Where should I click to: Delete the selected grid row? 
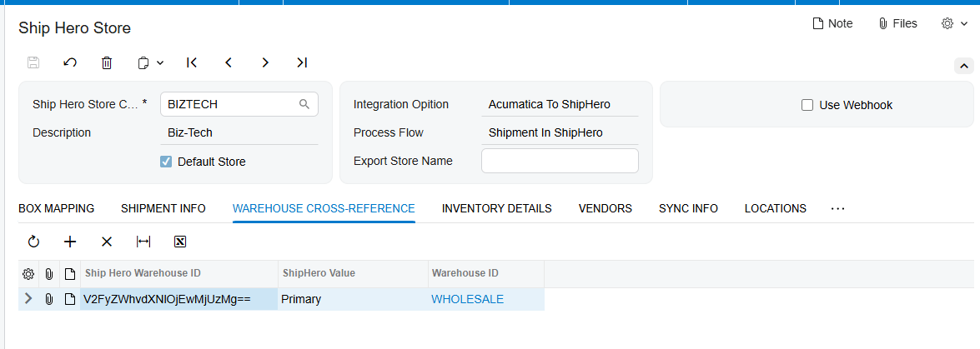pyautogui.click(x=107, y=242)
